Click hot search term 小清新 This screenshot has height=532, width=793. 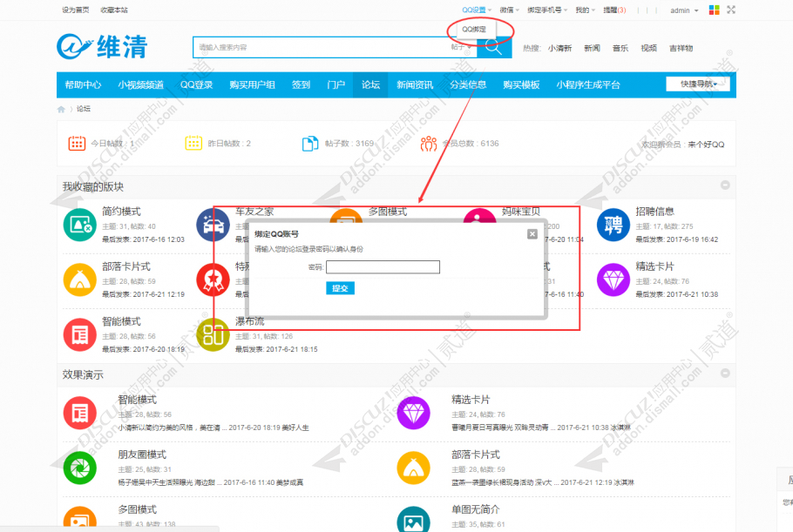pyautogui.click(x=559, y=48)
